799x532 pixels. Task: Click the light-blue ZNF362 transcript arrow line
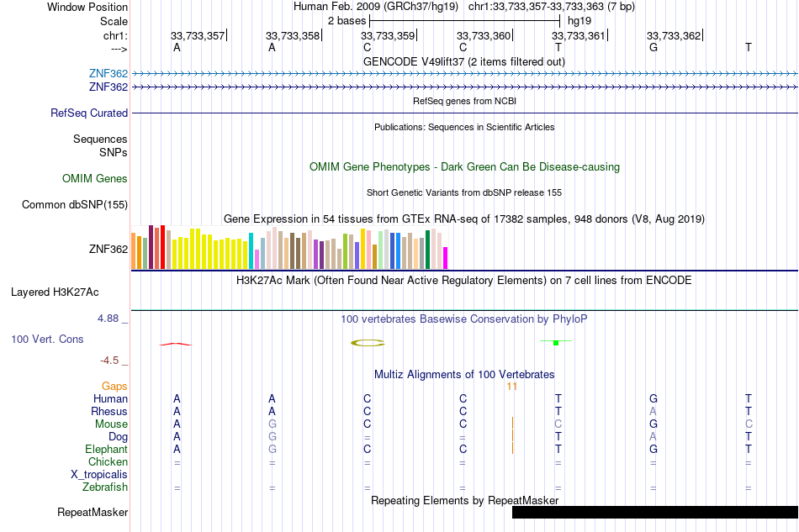465,74
